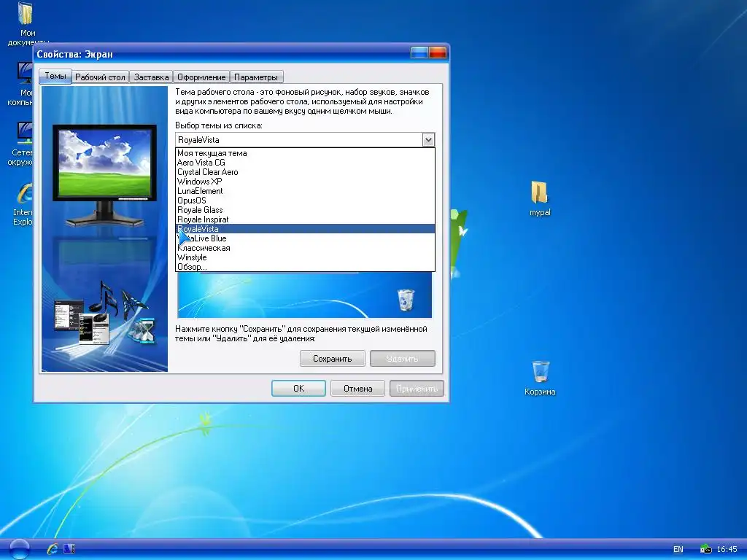Click the 16:45 taskbar clock
This screenshot has width=747, height=560.
click(x=727, y=549)
